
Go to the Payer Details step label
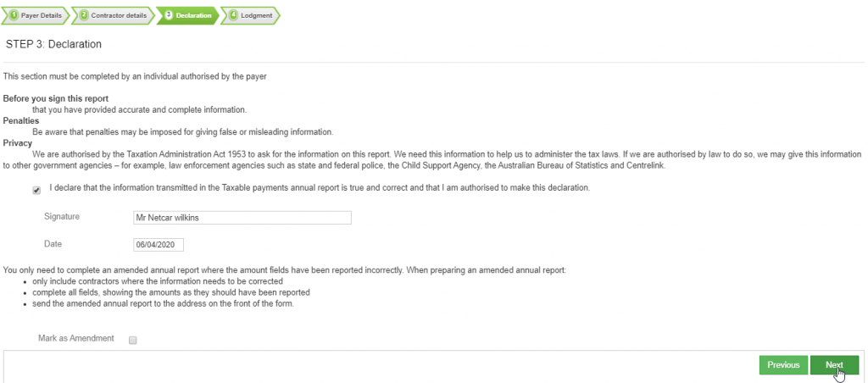tap(42, 15)
